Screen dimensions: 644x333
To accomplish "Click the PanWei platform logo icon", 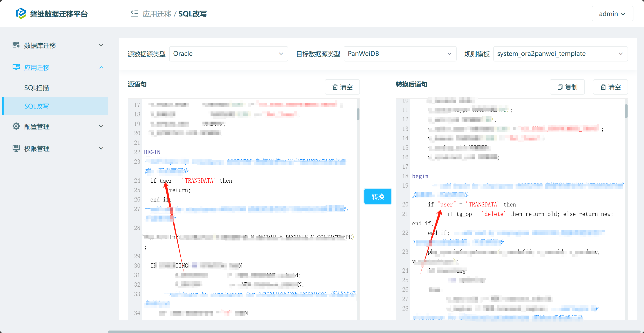I will click(21, 14).
